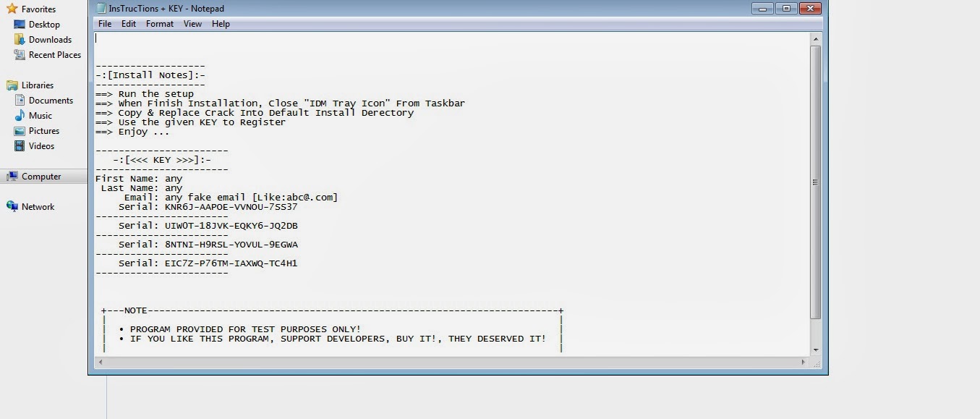Click the NOTE box header text
Screen dimensions: 980x419
pos(136,310)
